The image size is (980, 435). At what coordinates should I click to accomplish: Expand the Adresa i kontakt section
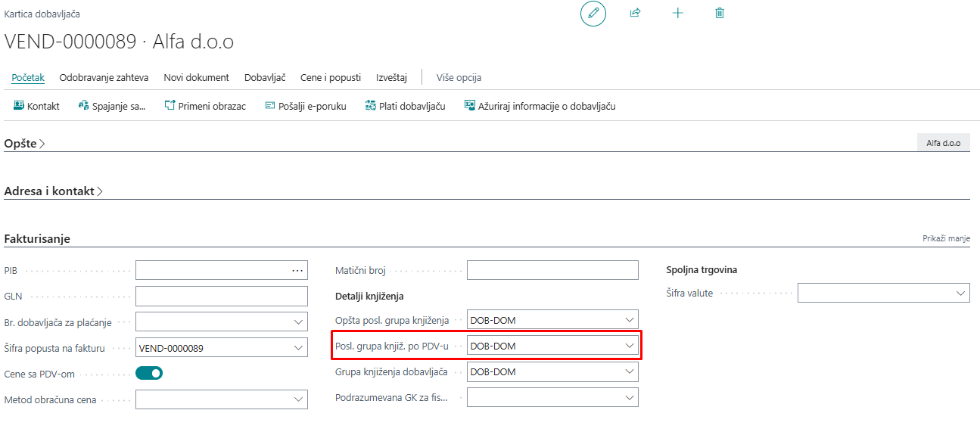54,191
